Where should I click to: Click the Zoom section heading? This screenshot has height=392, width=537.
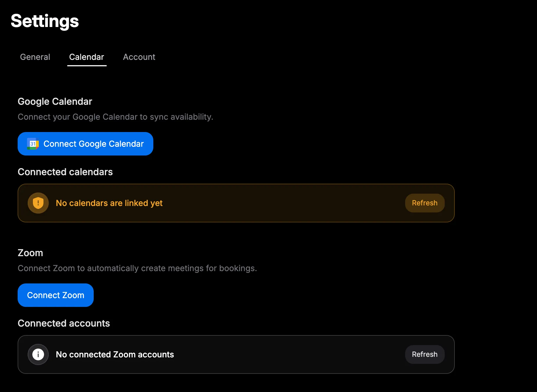pyautogui.click(x=30, y=253)
